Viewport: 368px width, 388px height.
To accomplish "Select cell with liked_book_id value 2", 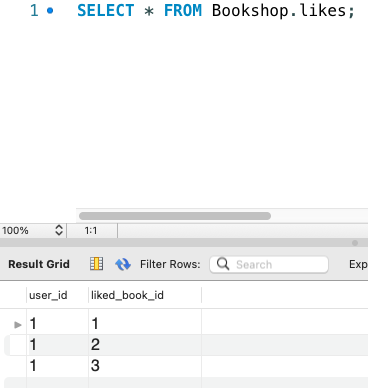I will click(145, 345).
